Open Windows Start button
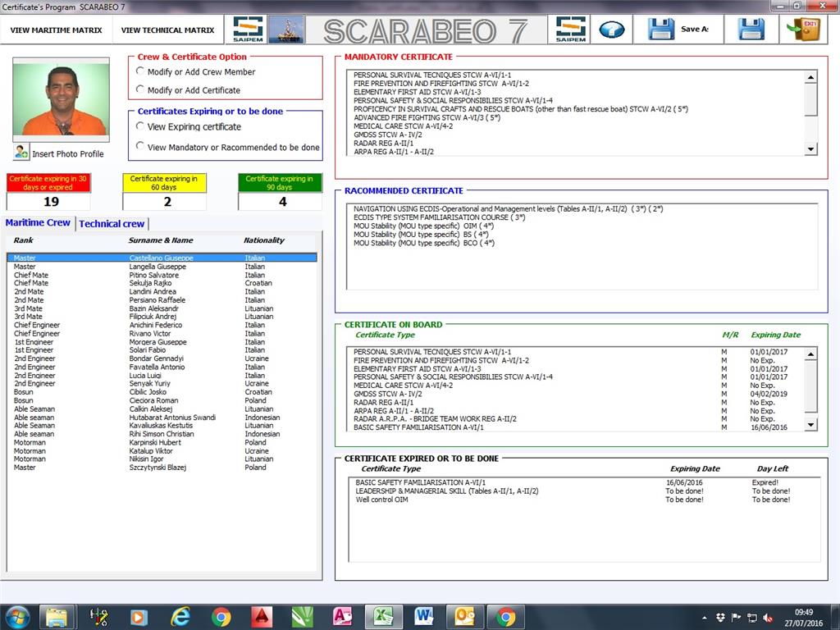Image resolution: width=840 pixels, height=630 pixels. 17,617
